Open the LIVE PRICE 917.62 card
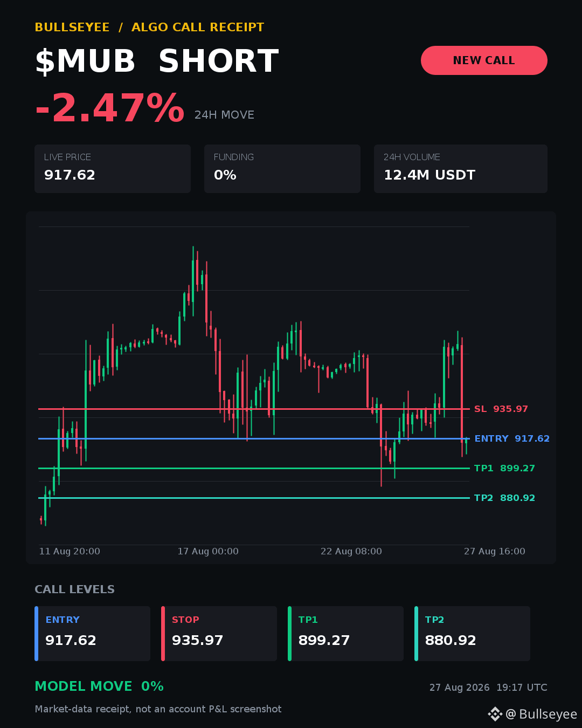The width and height of the screenshot is (582, 728). coord(113,169)
